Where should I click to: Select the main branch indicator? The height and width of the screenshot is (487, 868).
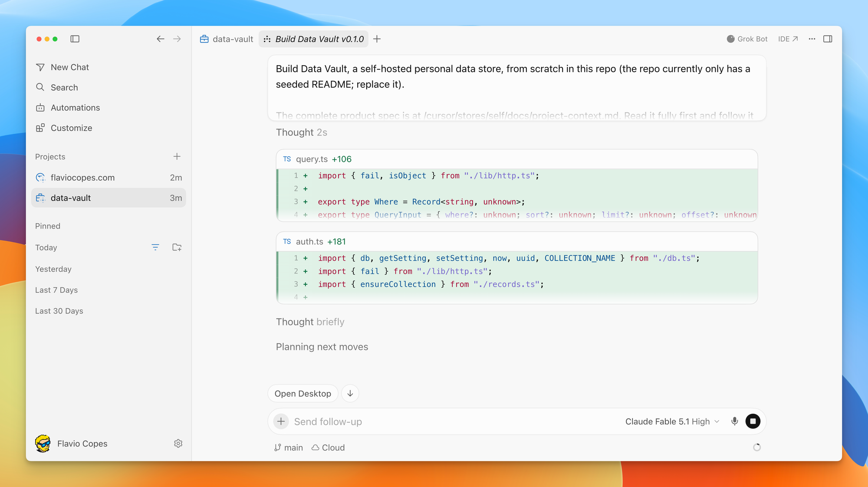289,448
